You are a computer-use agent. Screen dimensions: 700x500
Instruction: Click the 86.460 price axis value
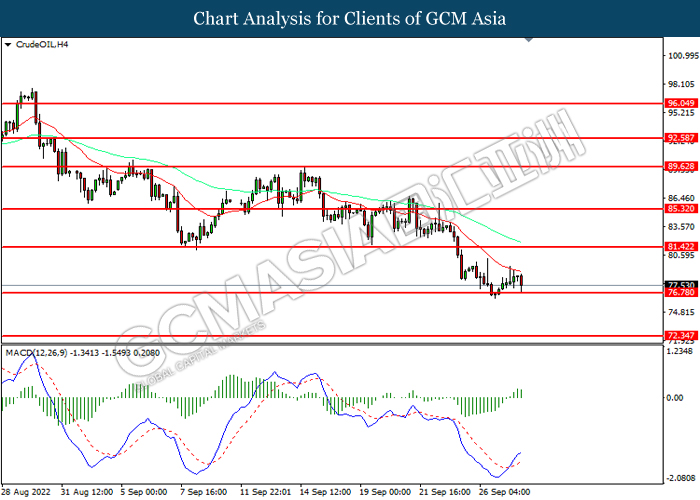tap(681, 198)
